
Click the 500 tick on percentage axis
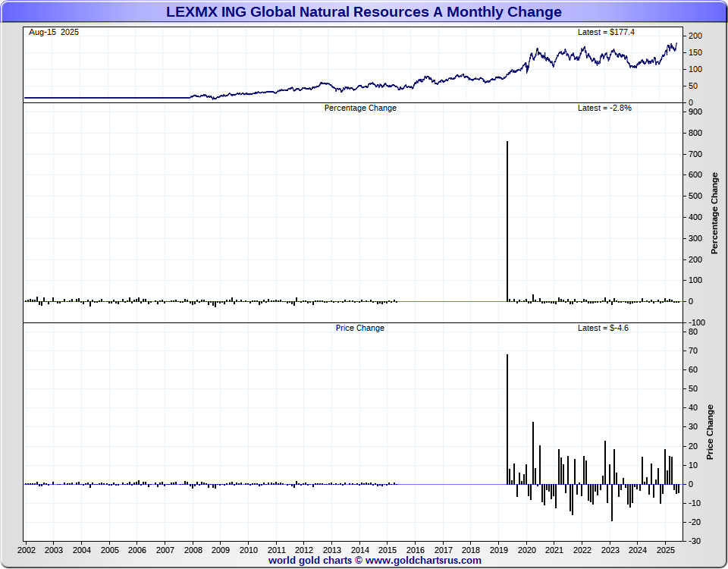(695, 196)
